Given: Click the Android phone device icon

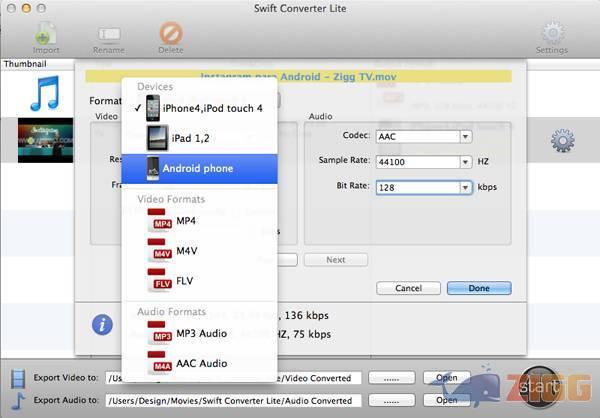Looking at the screenshot, I should pyautogui.click(x=153, y=168).
